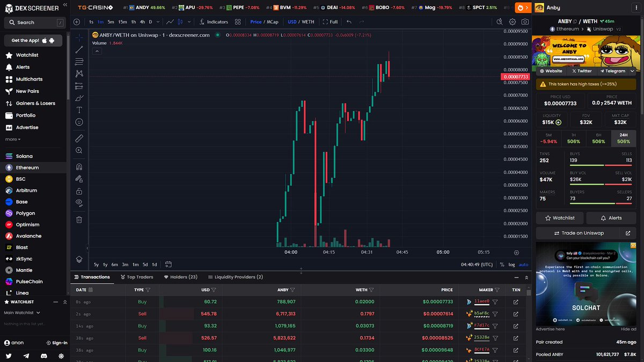Filter by maker b5af8c funnel icon
The width and height of the screenshot is (644, 362).
(495, 314)
